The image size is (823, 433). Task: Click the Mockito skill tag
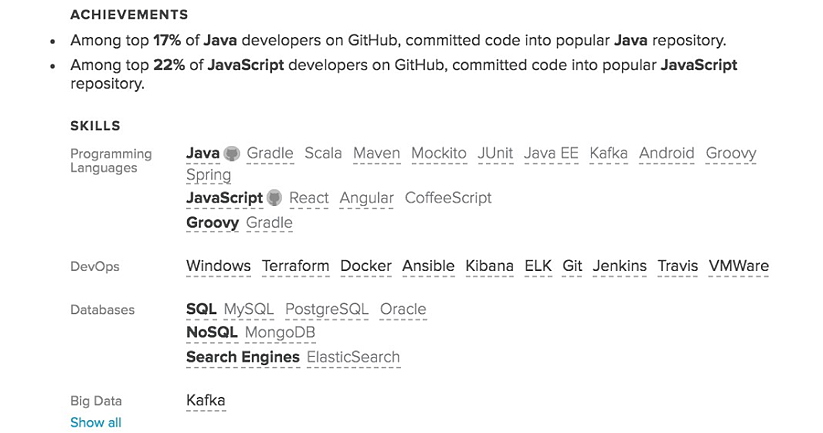point(438,154)
